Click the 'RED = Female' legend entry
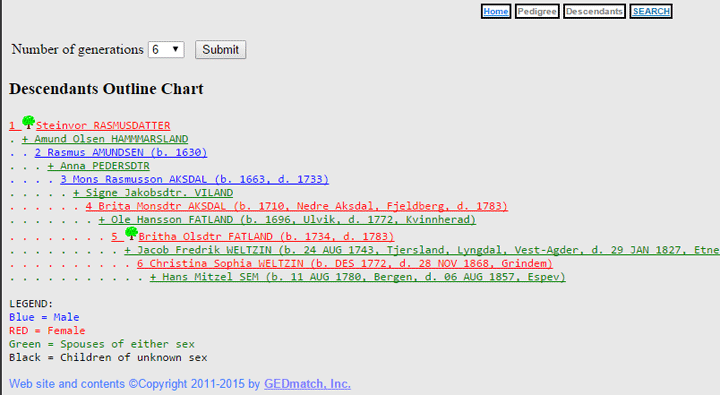The height and width of the screenshot is (395, 720). pyautogui.click(x=47, y=330)
